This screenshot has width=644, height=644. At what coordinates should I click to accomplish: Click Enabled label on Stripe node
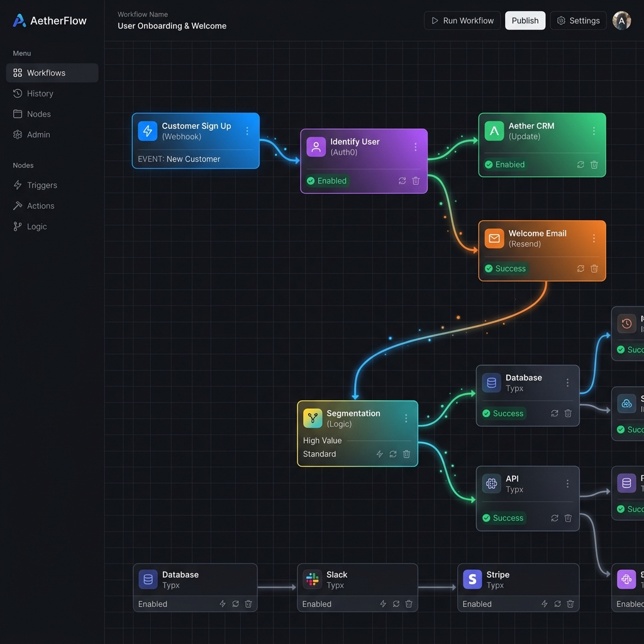477,604
